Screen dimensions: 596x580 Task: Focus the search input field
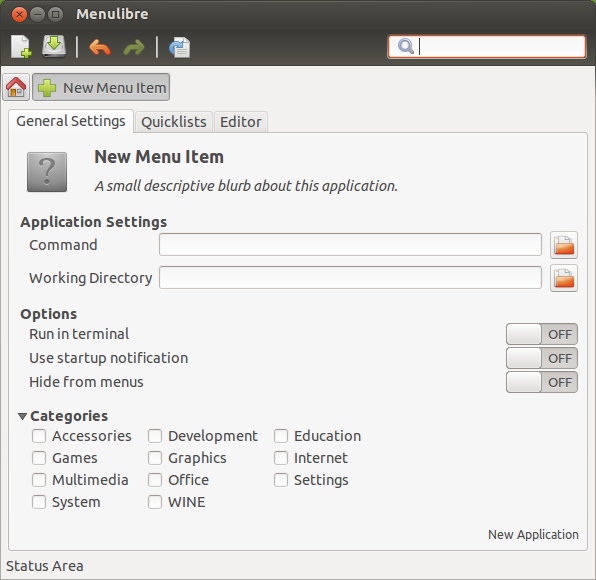coord(487,47)
